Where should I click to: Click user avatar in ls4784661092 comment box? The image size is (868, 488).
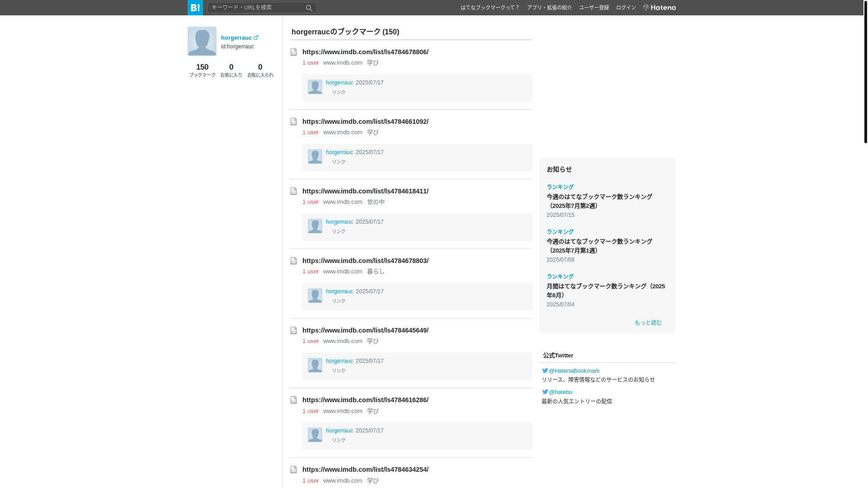(315, 156)
